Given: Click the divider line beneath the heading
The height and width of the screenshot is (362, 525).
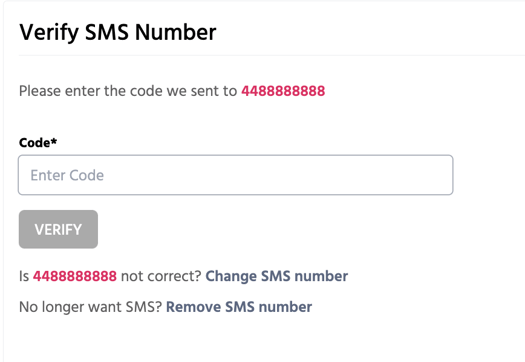Looking at the screenshot, I should tap(272, 55).
